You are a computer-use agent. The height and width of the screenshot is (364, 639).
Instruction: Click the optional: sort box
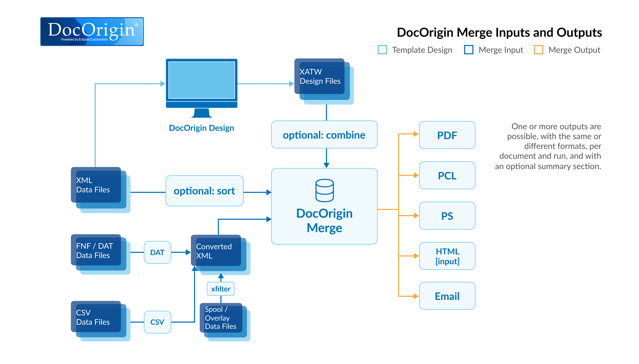(x=204, y=191)
